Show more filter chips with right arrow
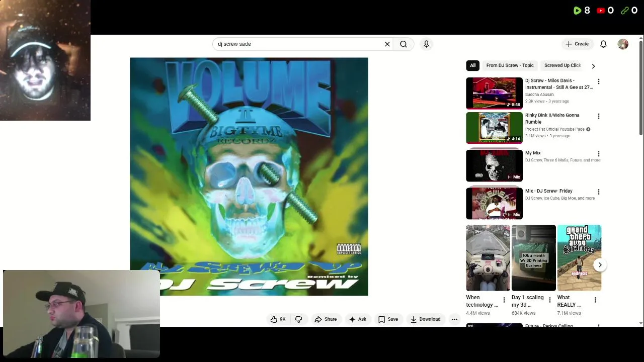This screenshot has width=644, height=362. click(593, 66)
